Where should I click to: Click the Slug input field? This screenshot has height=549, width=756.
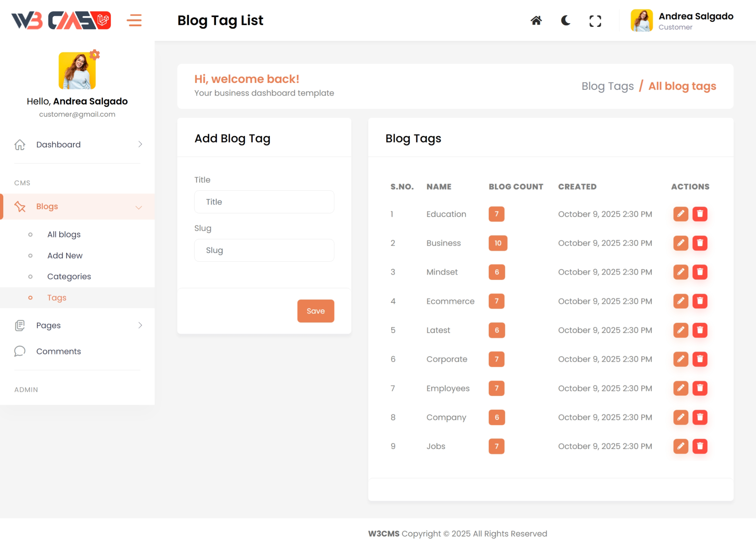[264, 250]
